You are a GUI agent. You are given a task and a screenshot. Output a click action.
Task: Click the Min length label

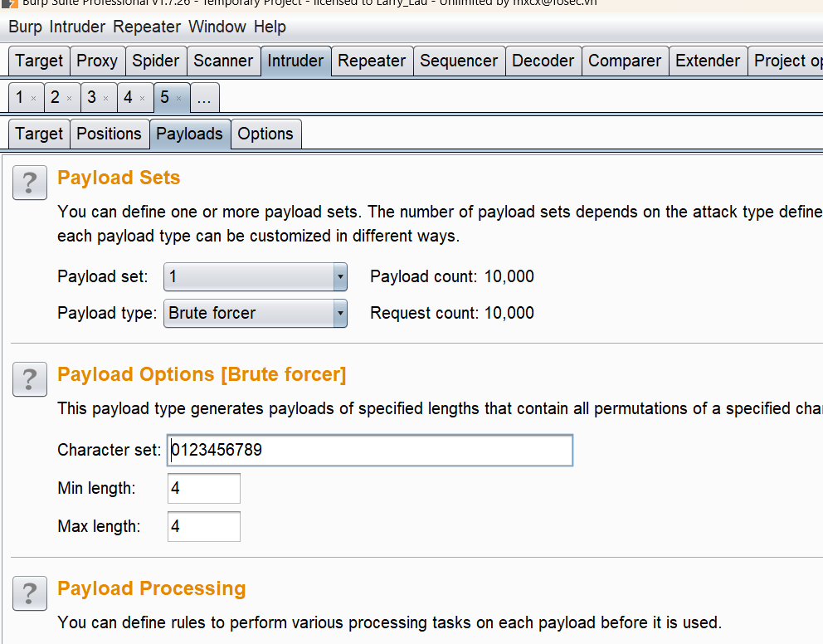(x=96, y=489)
